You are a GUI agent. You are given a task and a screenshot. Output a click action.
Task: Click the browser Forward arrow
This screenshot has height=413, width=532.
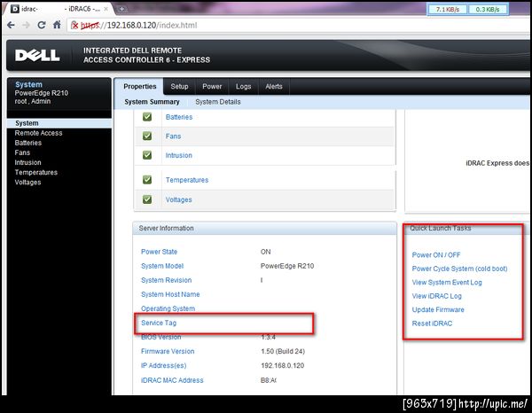coord(26,25)
